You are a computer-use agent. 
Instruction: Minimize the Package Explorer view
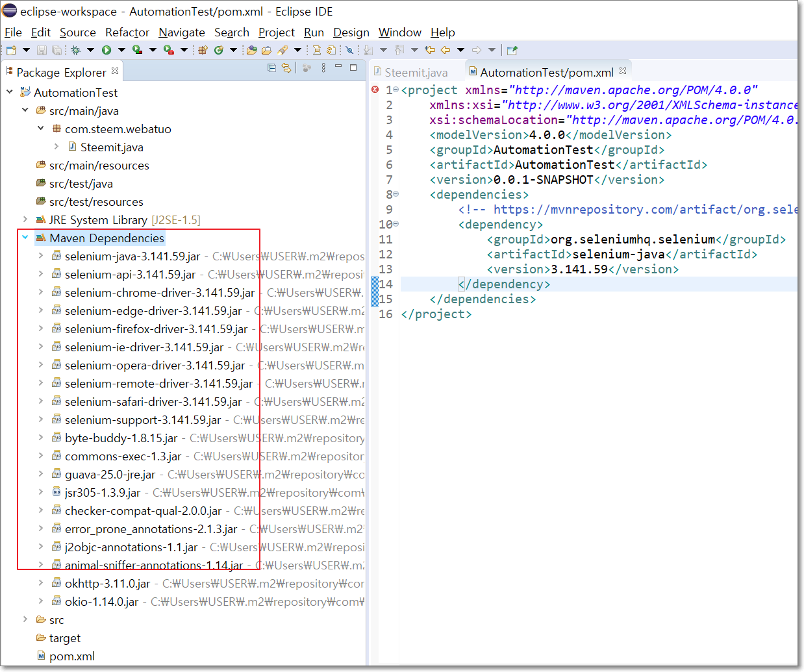pos(338,67)
